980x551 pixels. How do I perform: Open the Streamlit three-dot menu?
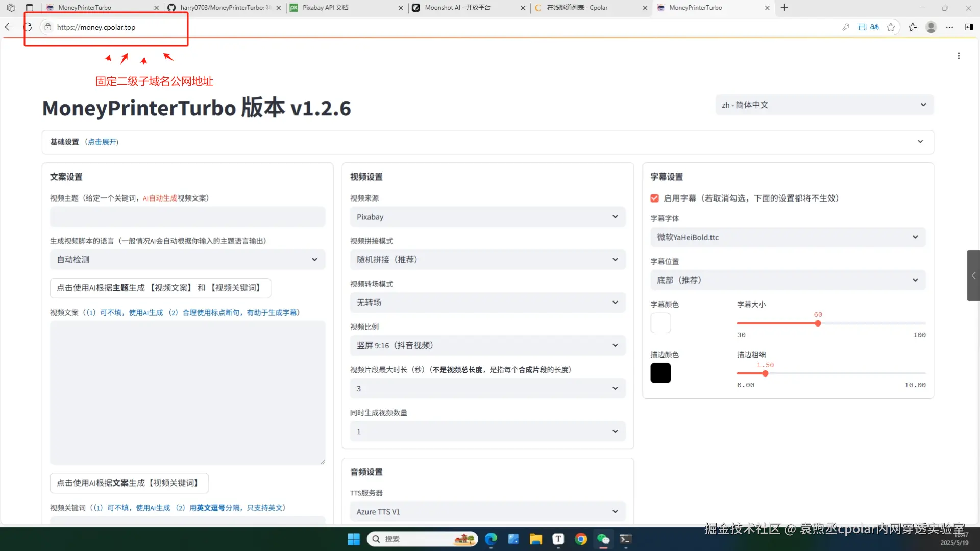(x=959, y=56)
